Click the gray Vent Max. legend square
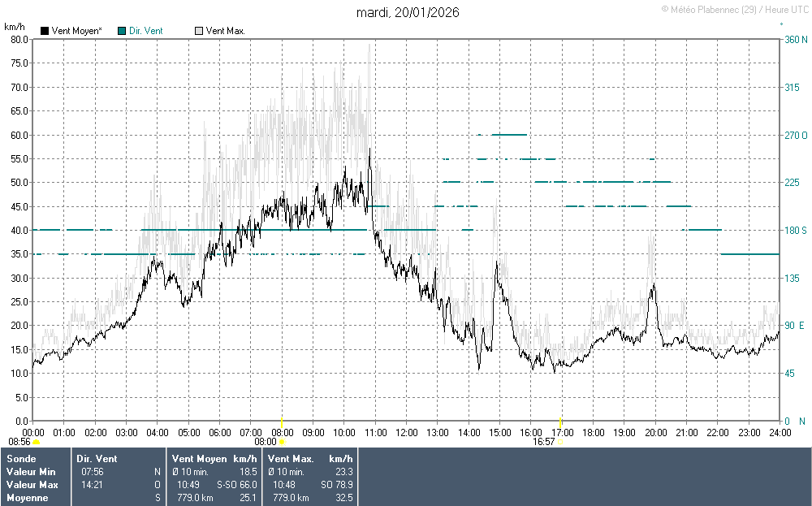The image size is (812, 506). (x=199, y=31)
